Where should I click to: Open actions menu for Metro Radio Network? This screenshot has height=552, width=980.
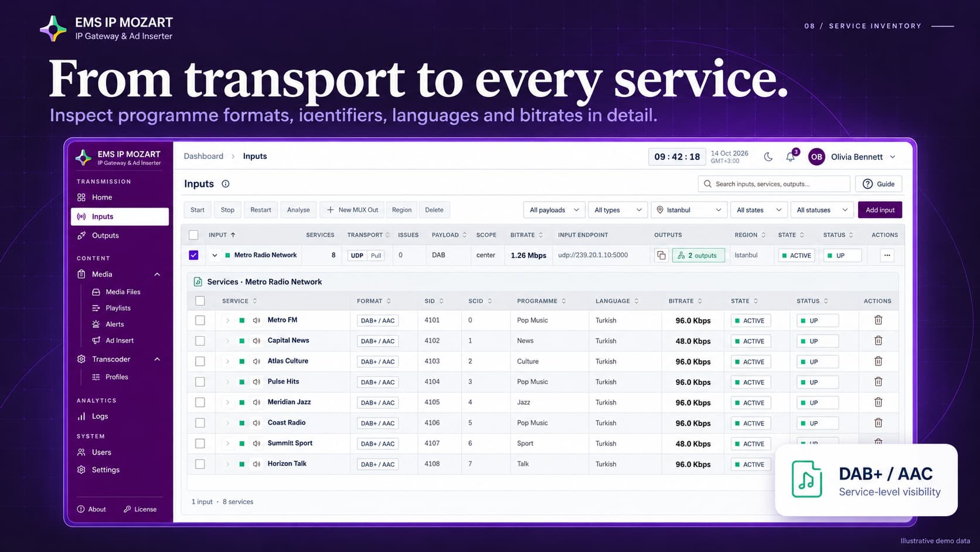[887, 255]
